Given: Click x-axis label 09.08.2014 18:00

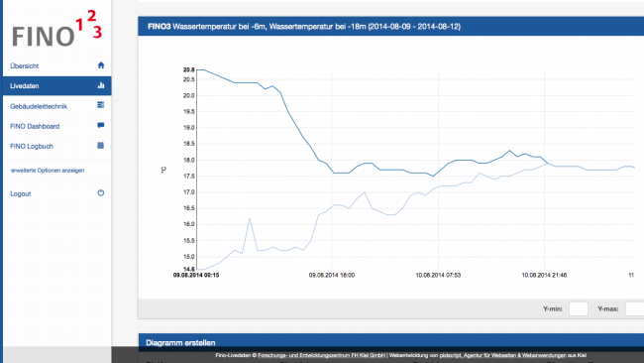Looking at the screenshot, I should click(x=332, y=275).
